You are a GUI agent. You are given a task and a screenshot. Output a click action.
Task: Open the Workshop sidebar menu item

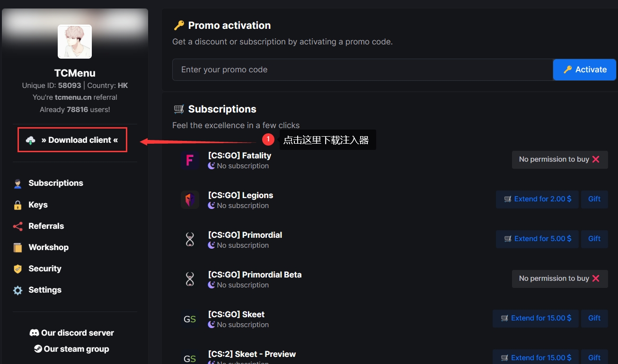point(48,247)
